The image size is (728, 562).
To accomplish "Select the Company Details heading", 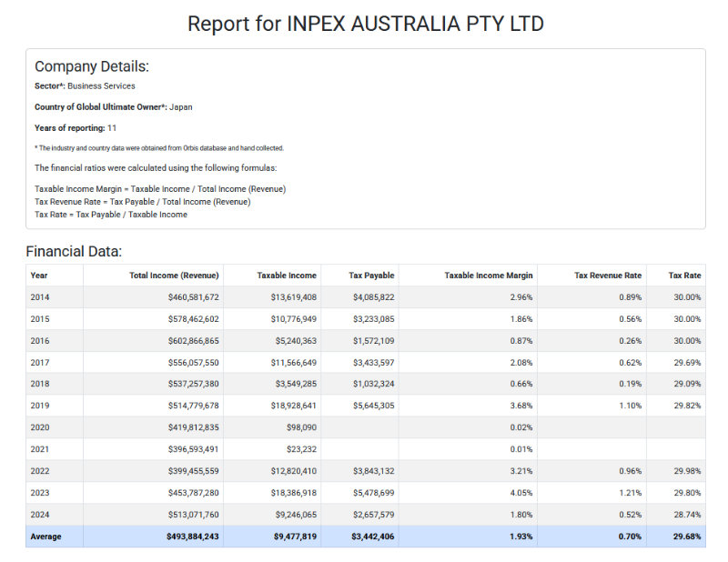I will 92,66.
